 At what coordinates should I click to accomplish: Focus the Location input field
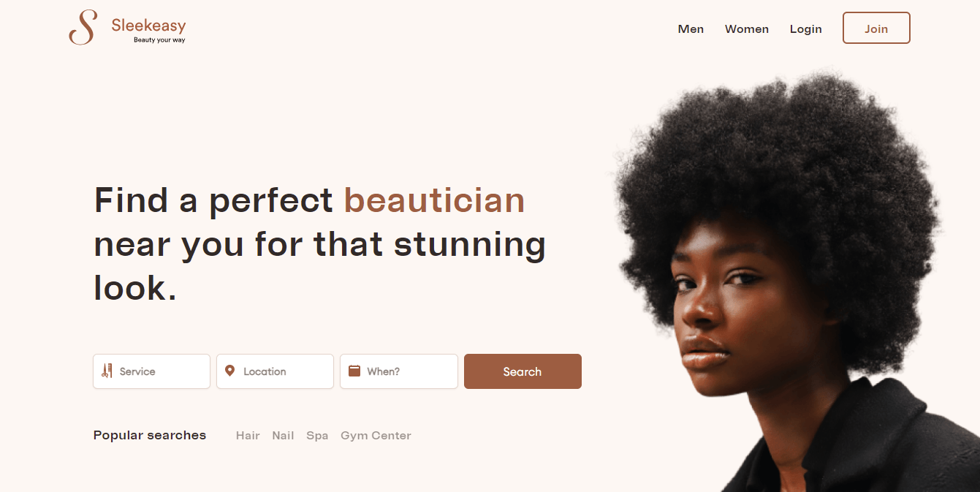(x=275, y=371)
